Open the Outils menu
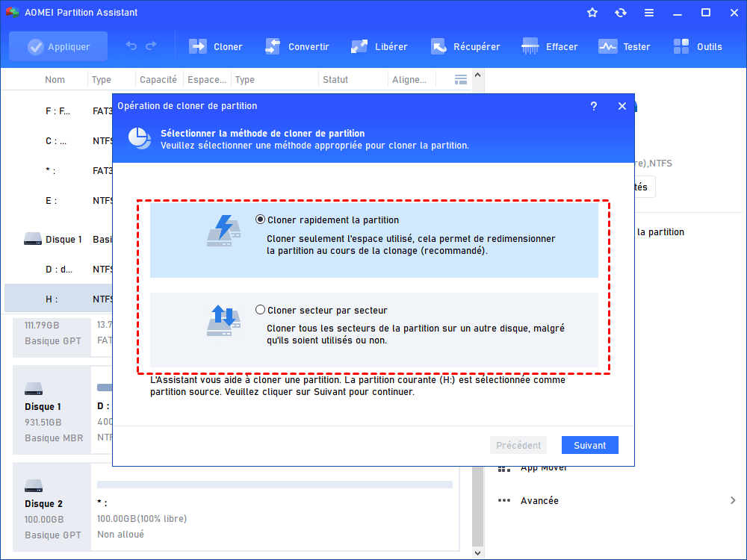 [698, 46]
